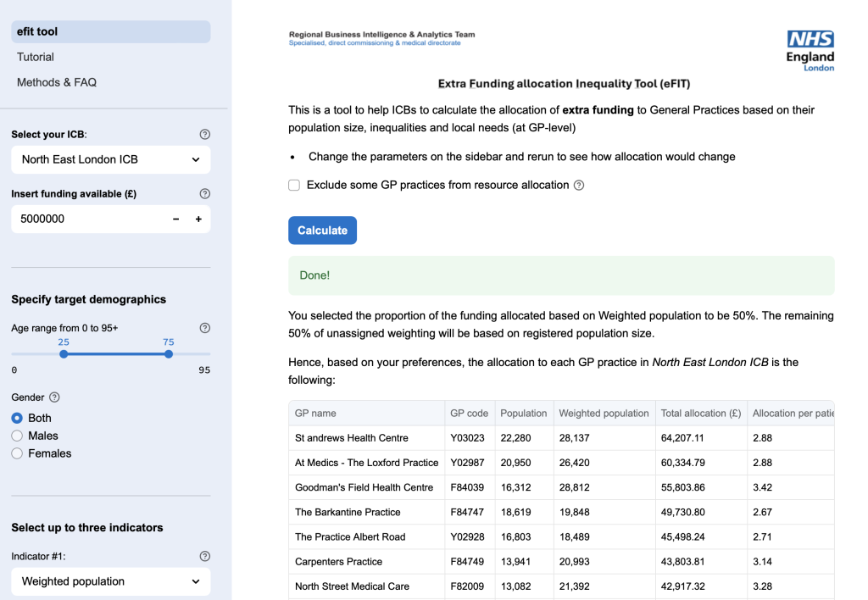This screenshot has height=600, width=868.
Task: Select the Males gender radio button
Action: click(x=17, y=436)
